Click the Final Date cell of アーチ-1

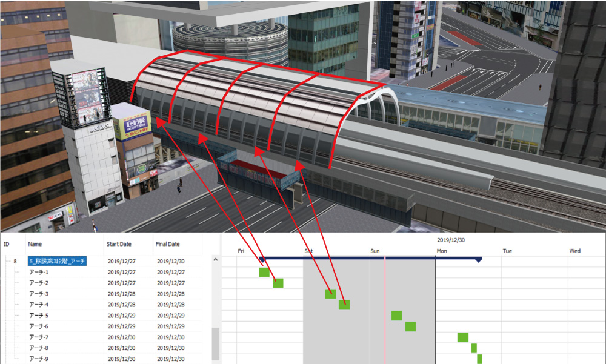171,272
